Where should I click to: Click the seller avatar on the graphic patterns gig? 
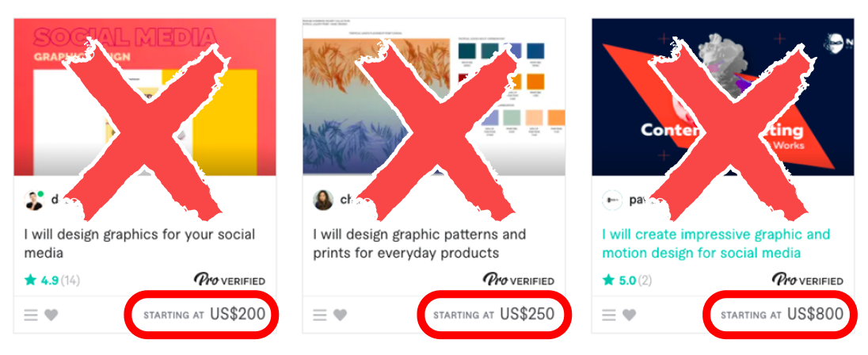(323, 200)
